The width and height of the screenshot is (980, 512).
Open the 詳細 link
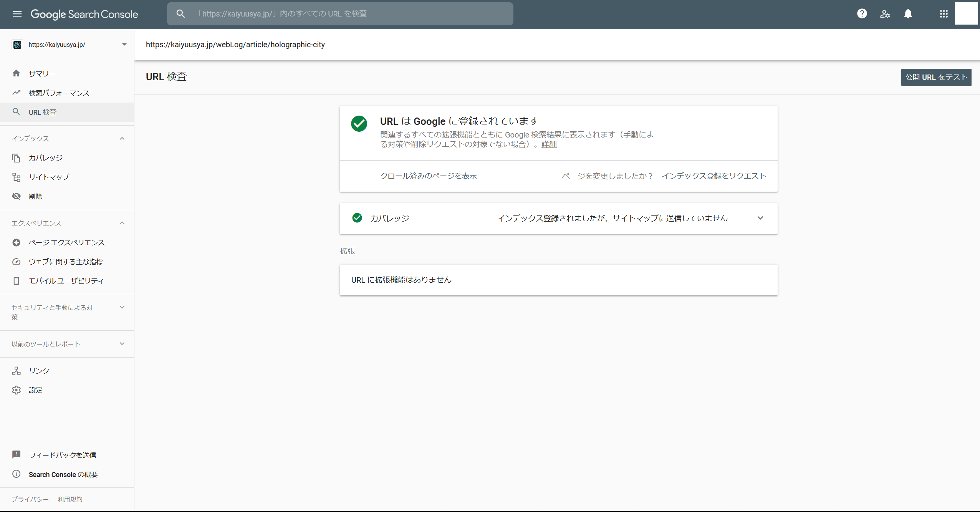549,144
